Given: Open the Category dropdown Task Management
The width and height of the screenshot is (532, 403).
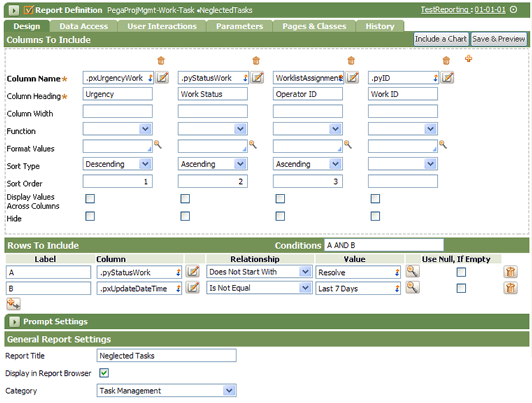Looking at the screenshot, I should pyautogui.click(x=166, y=390).
